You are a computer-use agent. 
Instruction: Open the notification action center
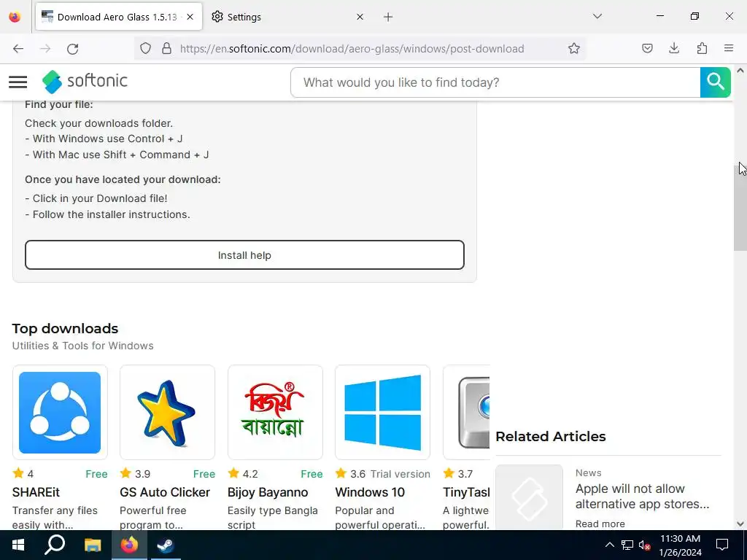coord(722,545)
